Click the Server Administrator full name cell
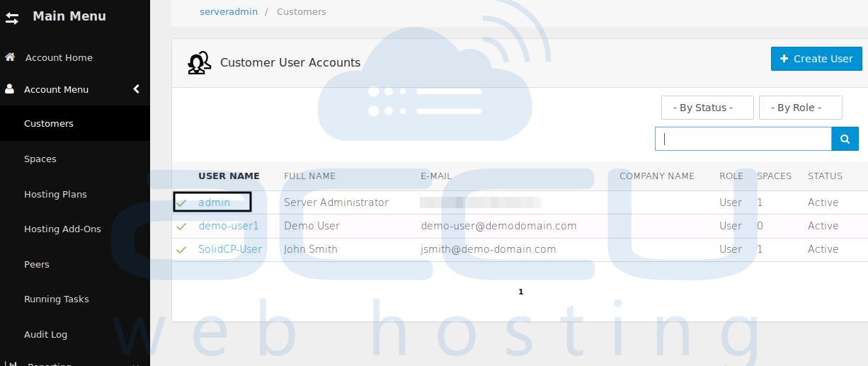 pyautogui.click(x=336, y=202)
